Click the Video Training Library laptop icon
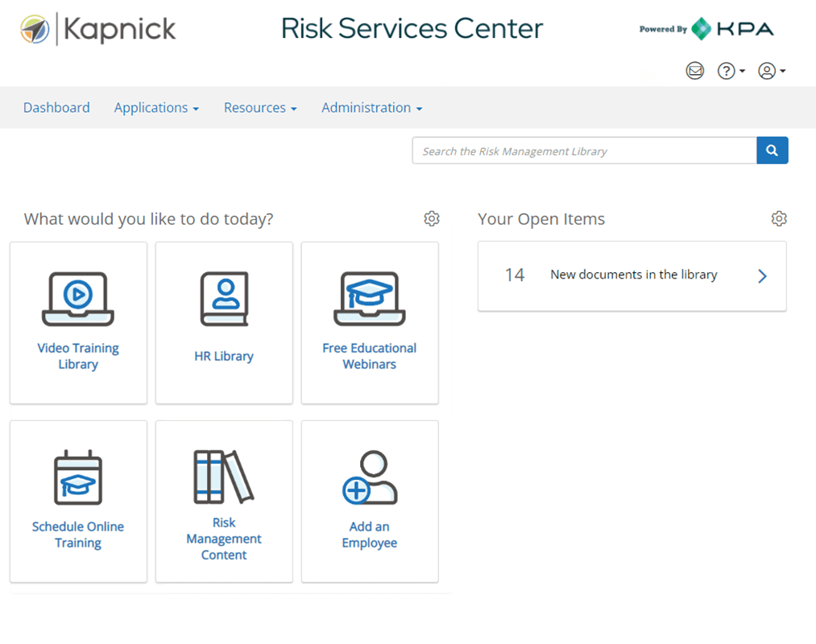816x644 pixels. [x=78, y=299]
